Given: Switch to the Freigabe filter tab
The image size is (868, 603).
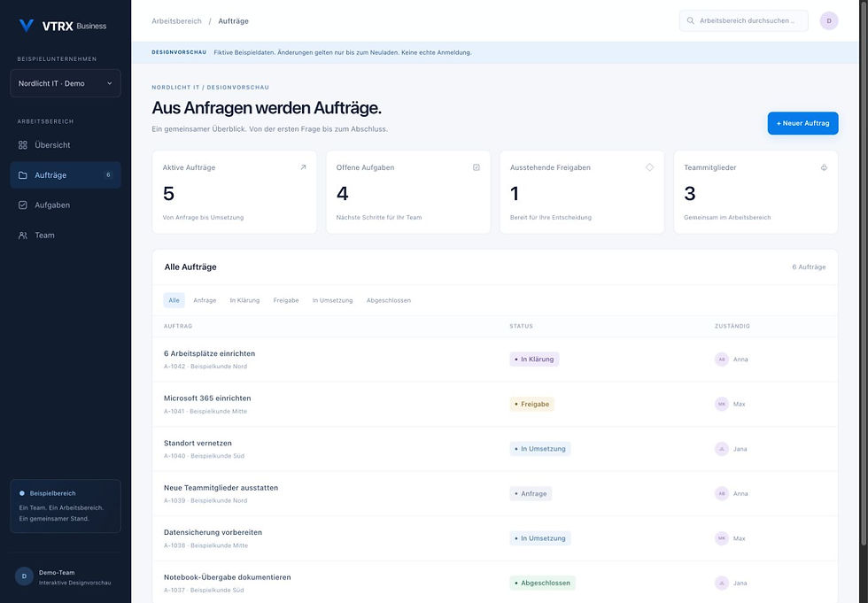Looking at the screenshot, I should point(285,300).
